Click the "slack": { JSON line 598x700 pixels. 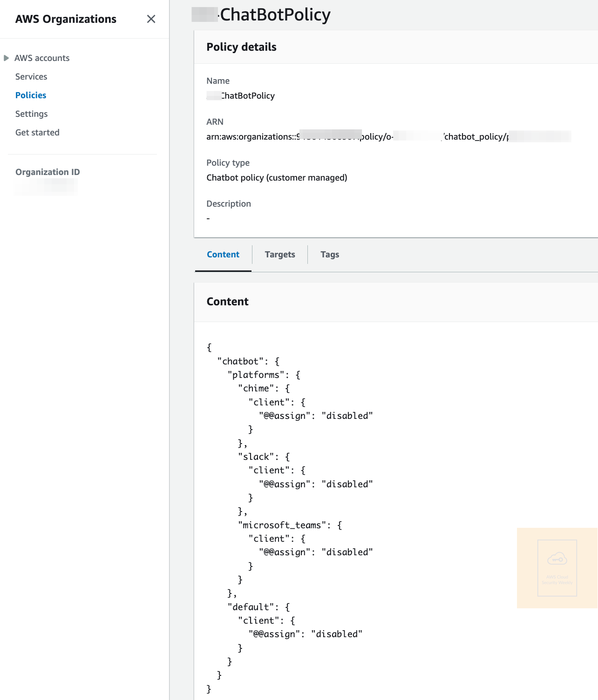pyautogui.click(x=264, y=457)
